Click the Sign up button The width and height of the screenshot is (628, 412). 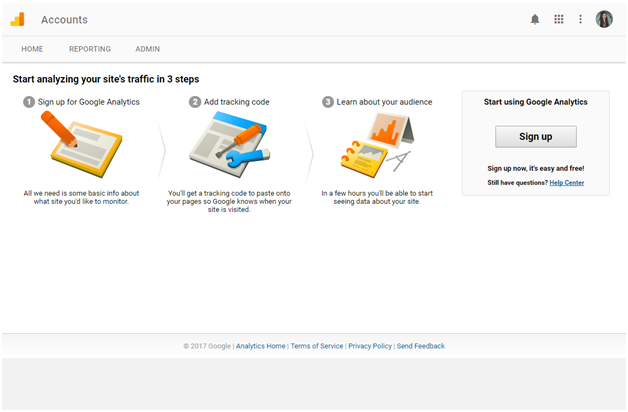[536, 137]
